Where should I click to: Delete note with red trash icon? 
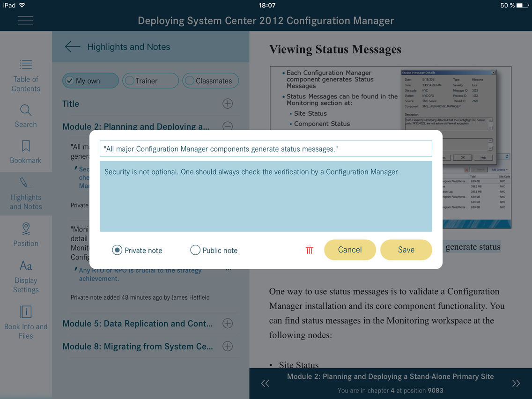[309, 250]
